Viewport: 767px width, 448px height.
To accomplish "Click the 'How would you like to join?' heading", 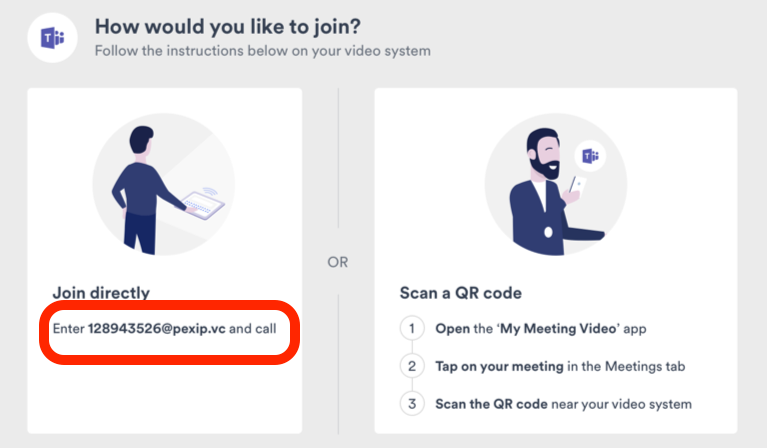I will click(x=229, y=25).
